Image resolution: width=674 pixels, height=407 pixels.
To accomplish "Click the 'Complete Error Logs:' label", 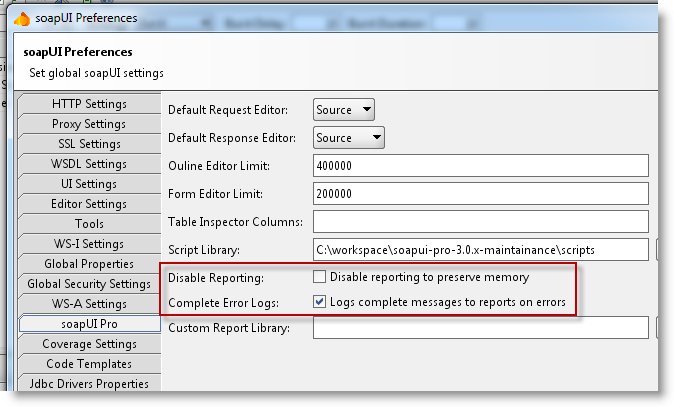I will [224, 303].
